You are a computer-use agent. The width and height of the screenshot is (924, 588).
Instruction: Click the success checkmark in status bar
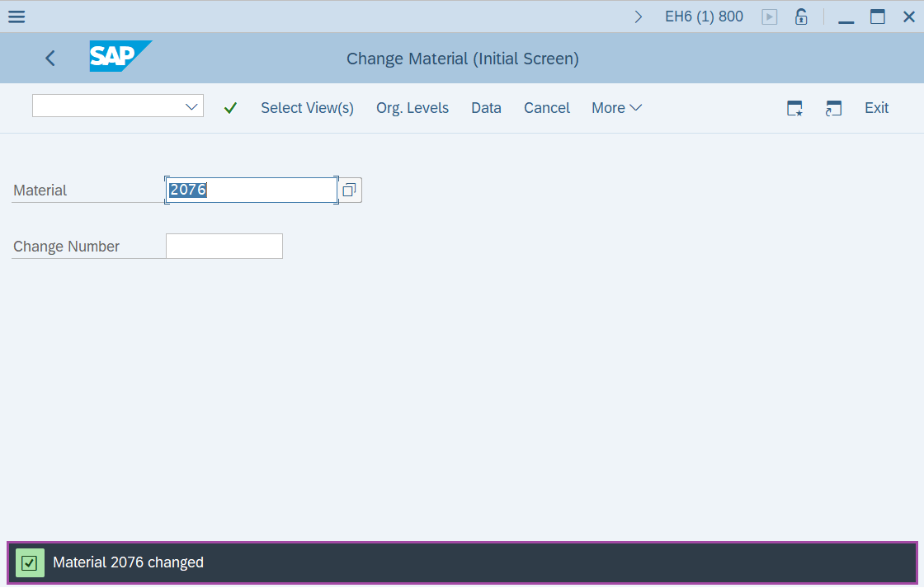coord(30,562)
